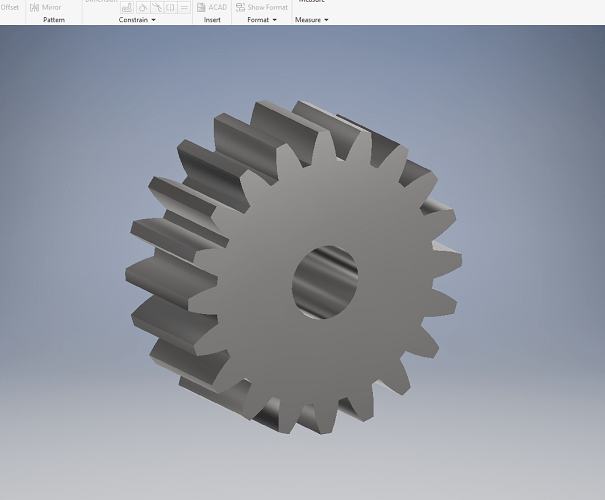Insert an AutoCAD file with ACAD
Image resolution: width=605 pixels, height=500 pixels.
212,7
